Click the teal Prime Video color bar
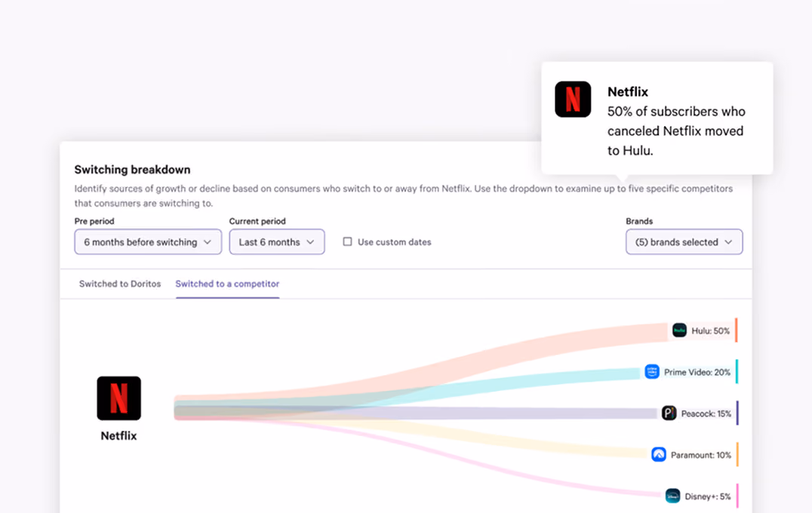The width and height of the screenshot is (812, 513). point(737,372)
